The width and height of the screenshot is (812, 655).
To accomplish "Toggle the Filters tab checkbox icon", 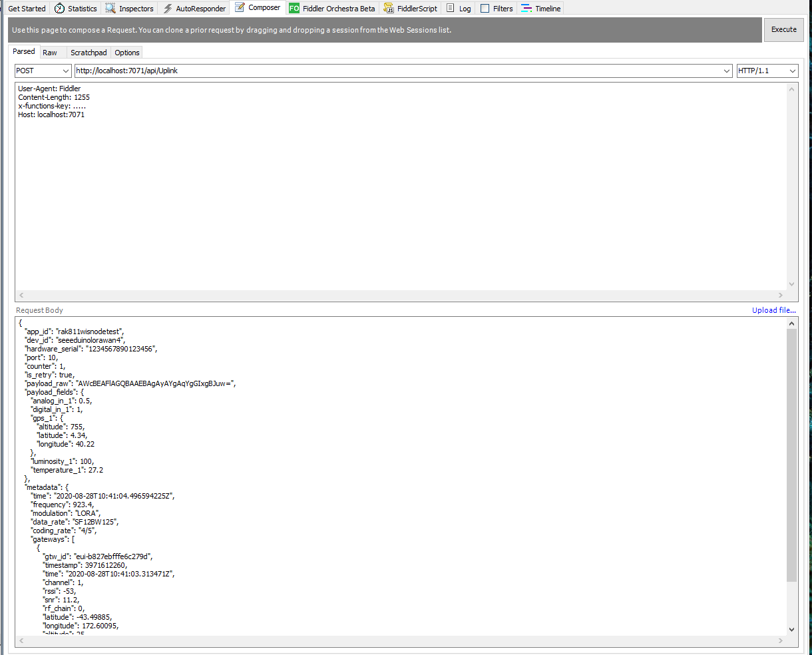I will pos(485,9).
